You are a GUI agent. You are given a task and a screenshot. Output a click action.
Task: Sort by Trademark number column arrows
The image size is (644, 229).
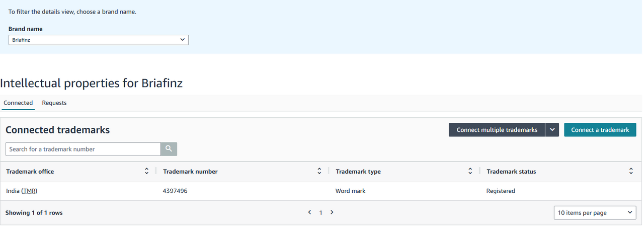click(319, 171)
